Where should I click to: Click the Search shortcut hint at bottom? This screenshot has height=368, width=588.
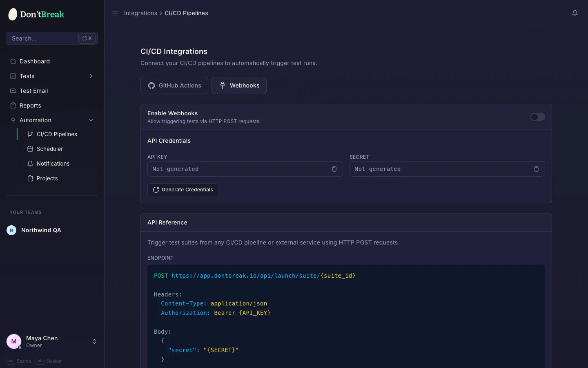pos(19,361)
